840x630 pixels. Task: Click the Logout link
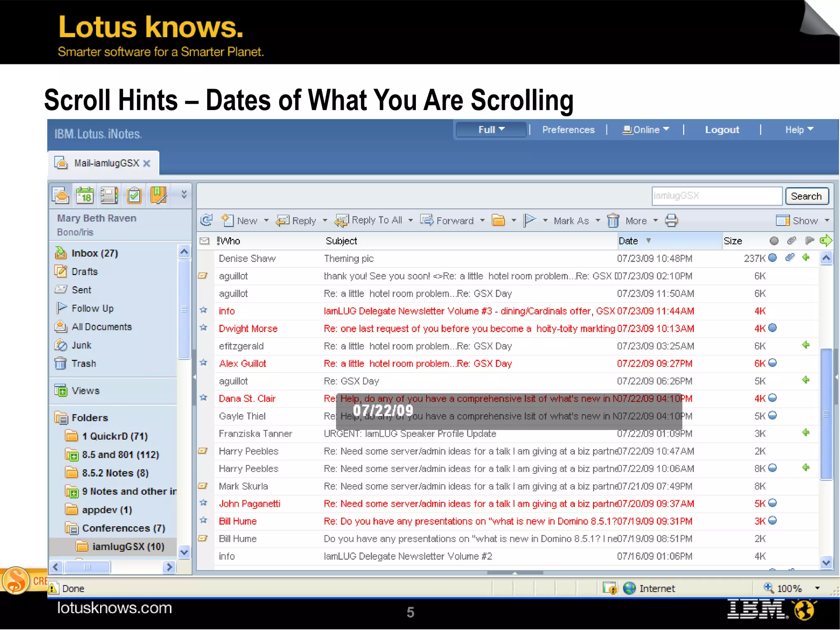(722, 130)
